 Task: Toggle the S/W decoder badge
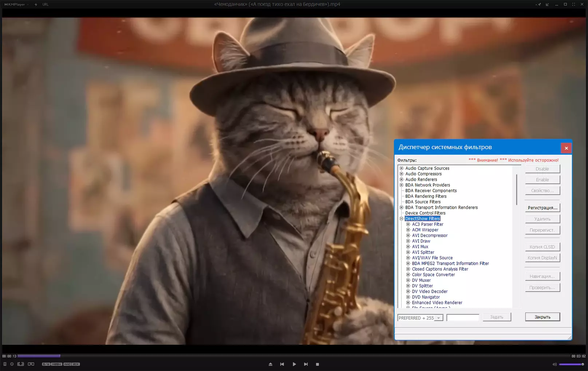pos(46,364)
